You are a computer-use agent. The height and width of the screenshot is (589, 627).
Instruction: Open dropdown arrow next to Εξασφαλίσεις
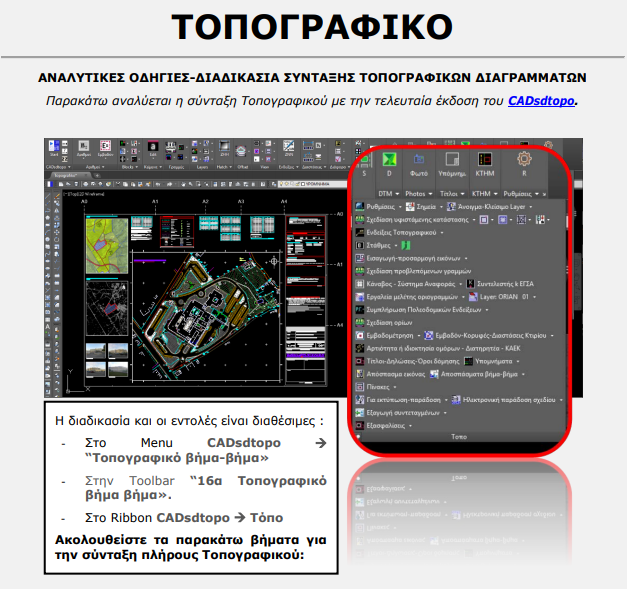point(410,426)
